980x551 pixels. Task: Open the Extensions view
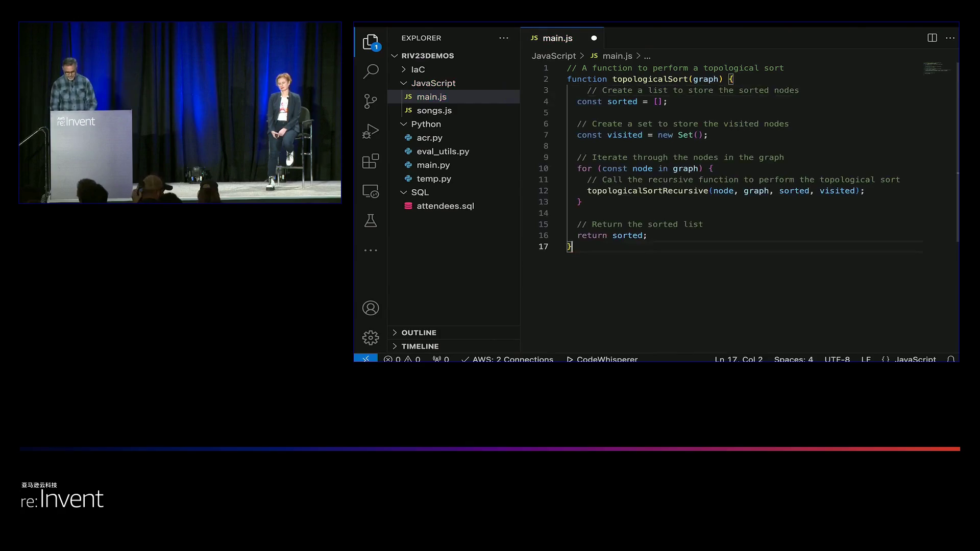[371, 161]
